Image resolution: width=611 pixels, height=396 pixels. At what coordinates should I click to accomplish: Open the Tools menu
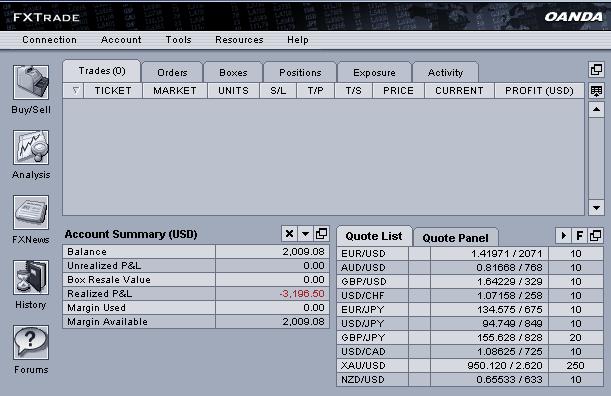tap(178, 40)
